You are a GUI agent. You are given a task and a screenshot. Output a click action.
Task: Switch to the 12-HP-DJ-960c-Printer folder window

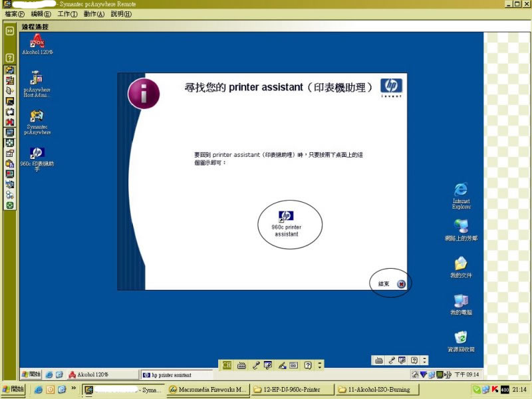point(292,390)
